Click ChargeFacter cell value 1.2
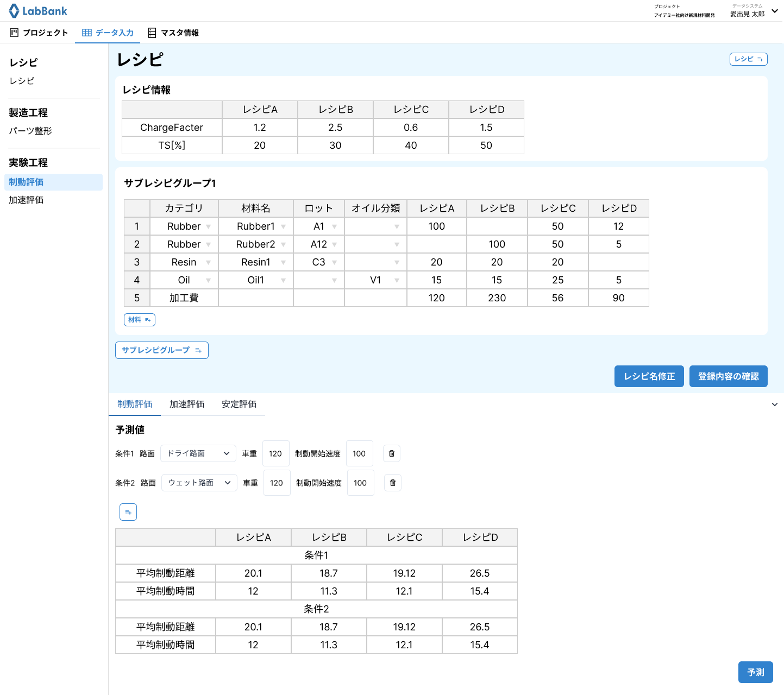This screenshot has width=784, height=695. pyautogui.click(x=260, y=128)
